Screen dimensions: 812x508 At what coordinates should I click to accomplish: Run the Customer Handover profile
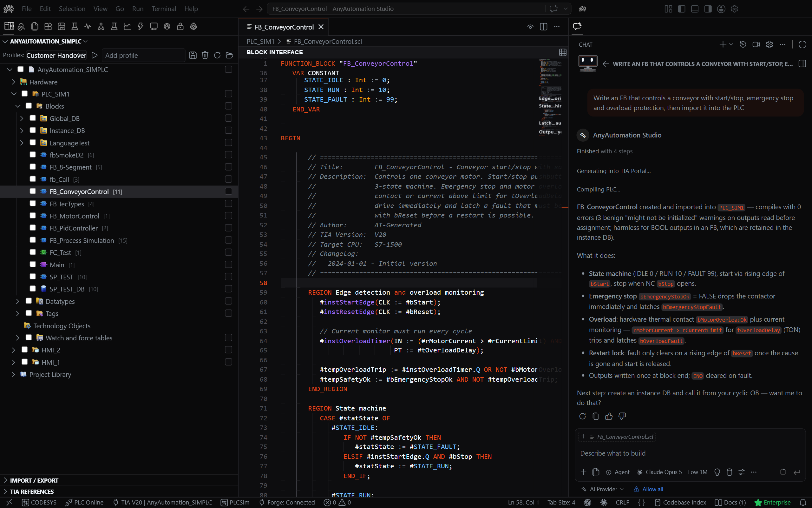point(95,55)
